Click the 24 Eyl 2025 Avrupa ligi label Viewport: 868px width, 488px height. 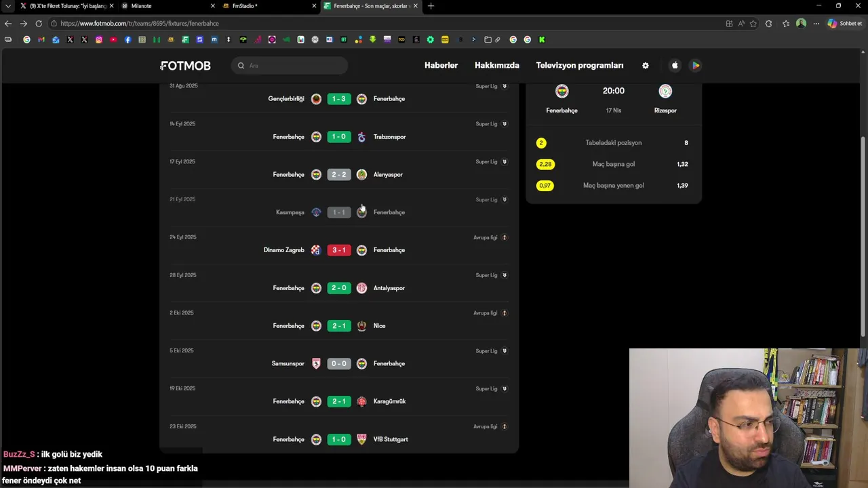tap(486, 238)
